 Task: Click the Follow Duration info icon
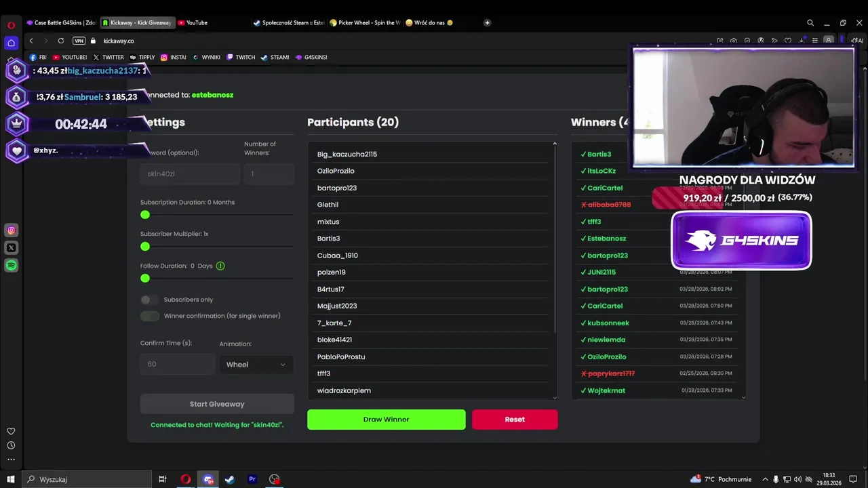pyautogui.click(x=220, y=266)
